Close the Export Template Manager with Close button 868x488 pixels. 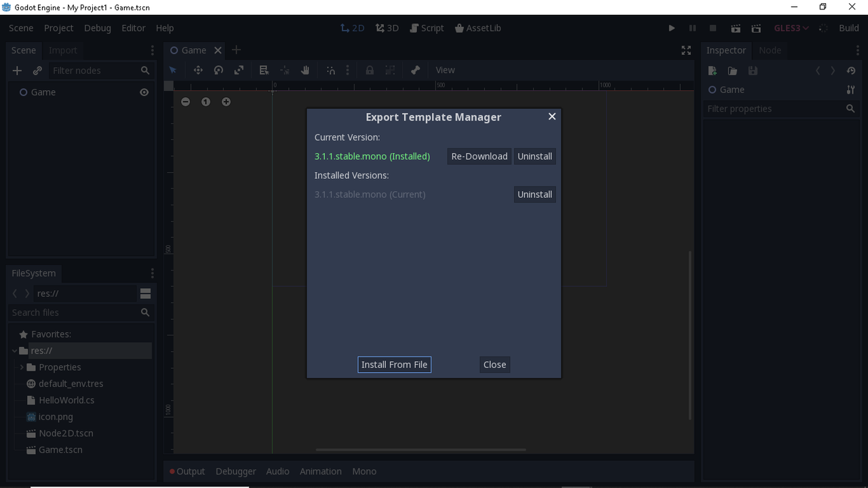pos(494,365)
